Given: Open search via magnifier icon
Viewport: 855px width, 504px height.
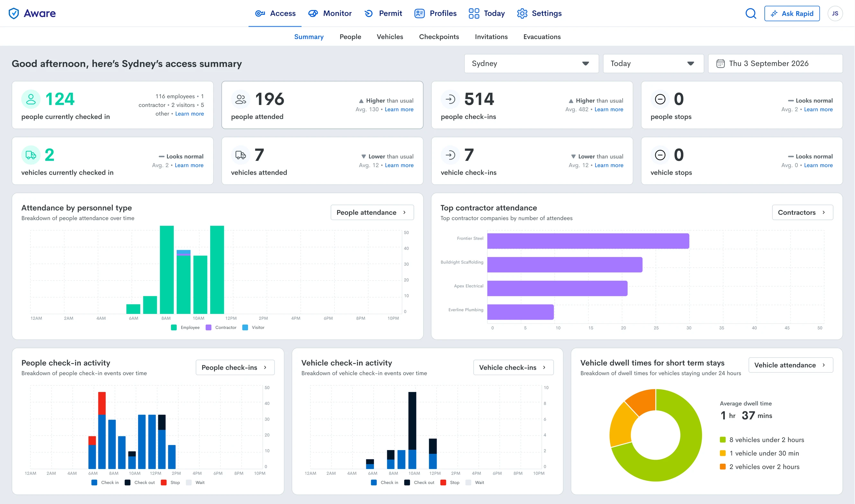Looking at the screenshot, I should 751,13.
